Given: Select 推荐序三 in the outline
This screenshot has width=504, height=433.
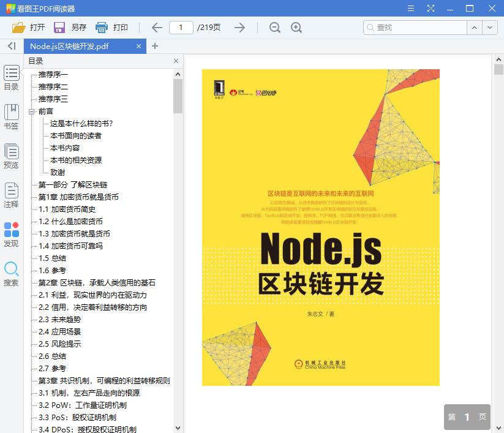Looking at the screenshot, I should (x=53, y=99).
